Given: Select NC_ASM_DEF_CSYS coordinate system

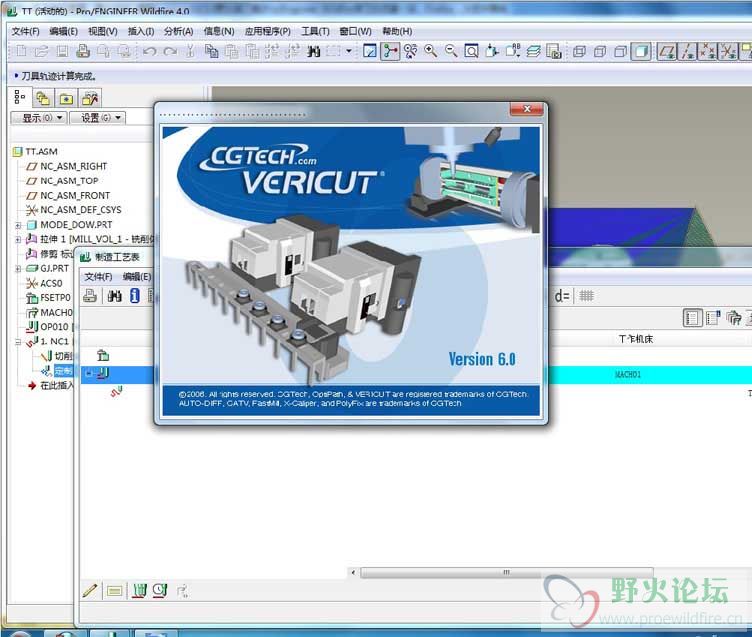Looking at the screenshot, I should coord(81,210).
